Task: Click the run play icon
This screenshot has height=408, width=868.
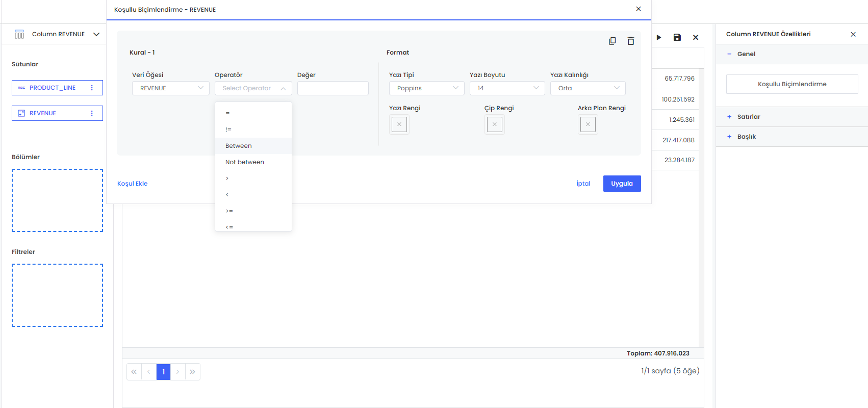Action: 659,37
